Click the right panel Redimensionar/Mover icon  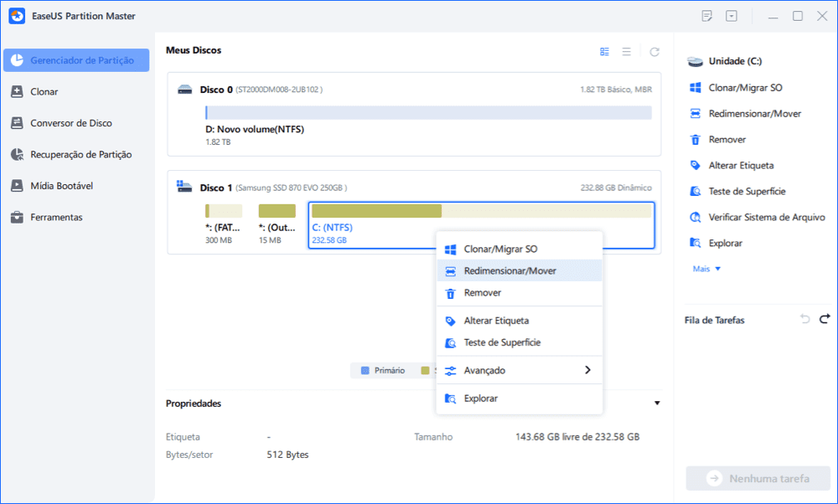(696, 114)
